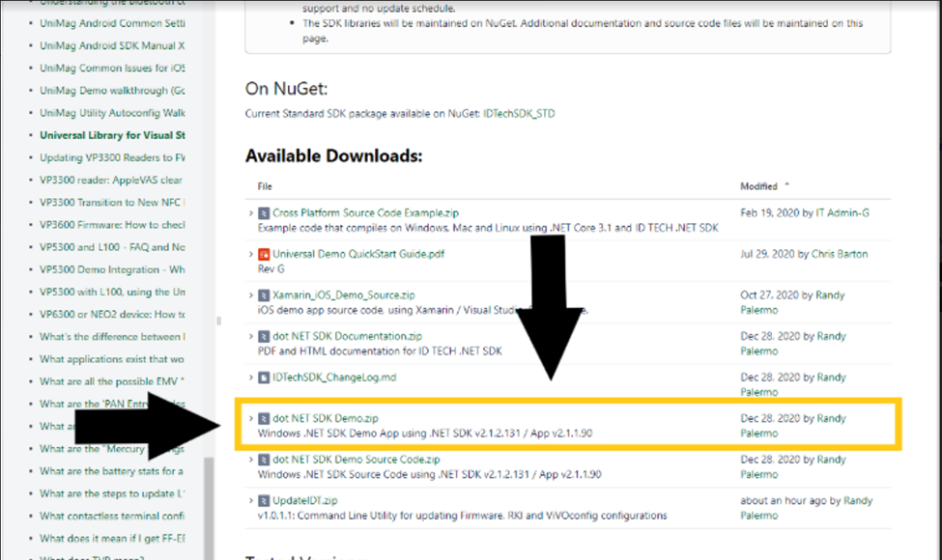Sort downloads by the File column header
The height and width of the screenshot is (560, 942).
point(265,186)
